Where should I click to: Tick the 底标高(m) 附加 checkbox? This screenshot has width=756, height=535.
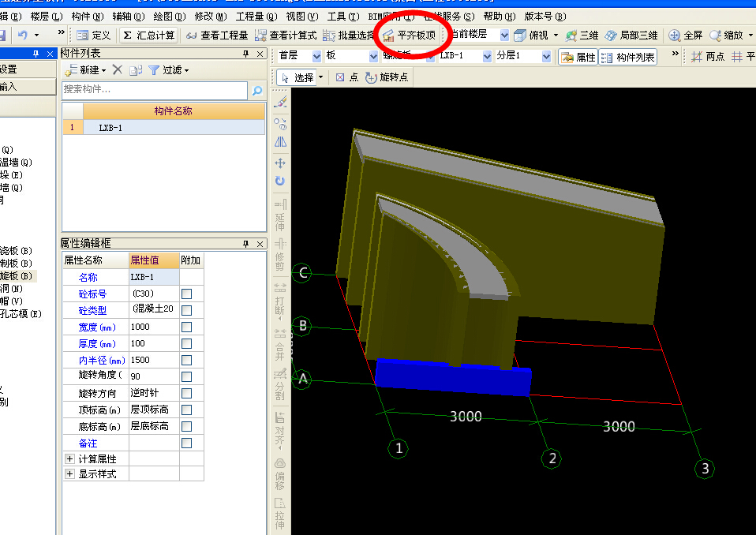tap(186, 427)
